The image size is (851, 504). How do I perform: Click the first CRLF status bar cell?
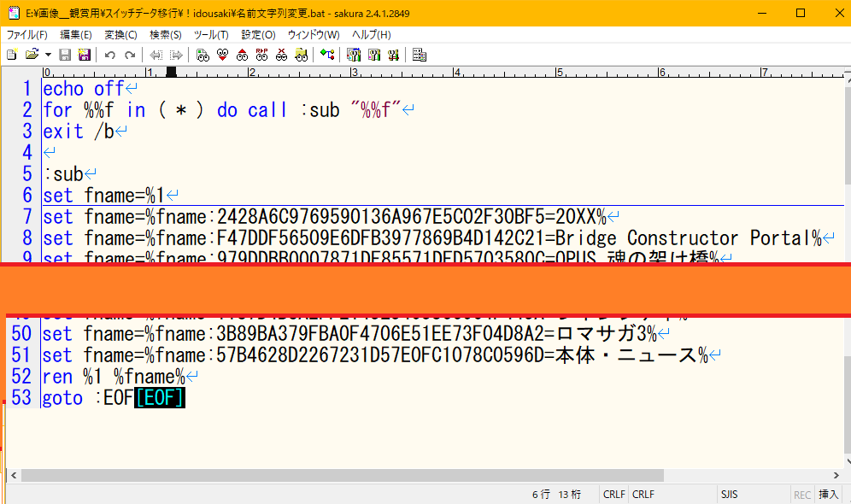[x=613, y=495]
